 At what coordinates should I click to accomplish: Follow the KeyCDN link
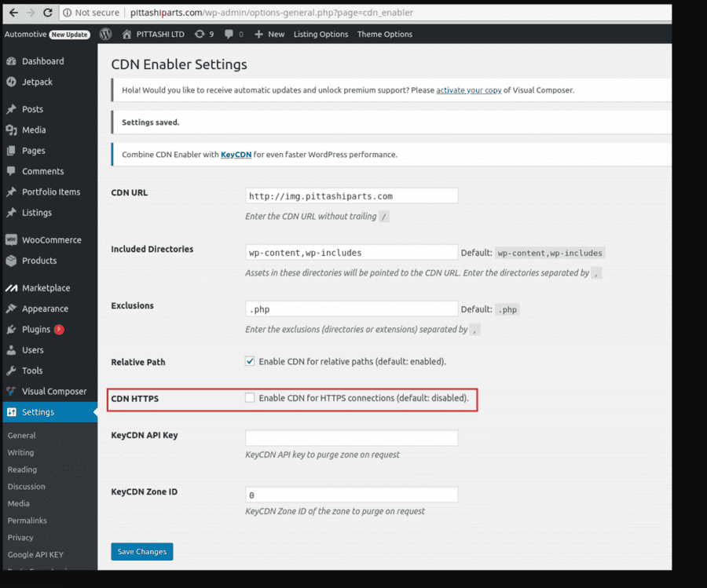pyautogui.click(x=236, y=155)
